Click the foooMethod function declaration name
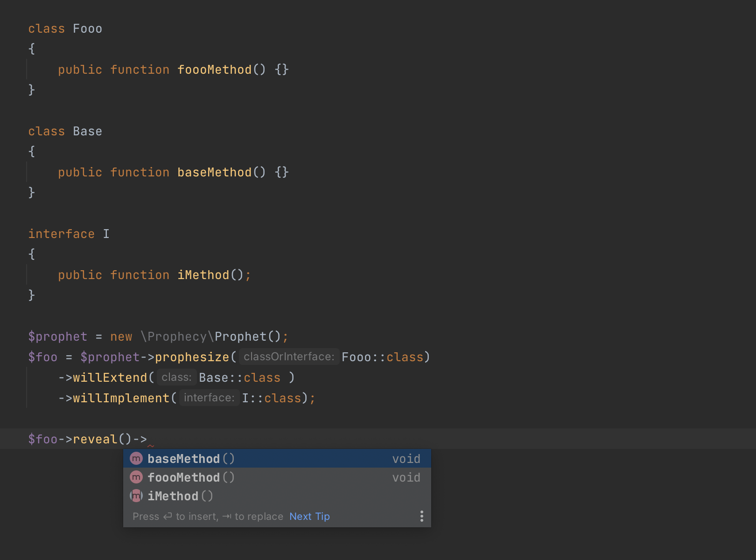This screenshot has height=560, width=756. coord(214,70)
